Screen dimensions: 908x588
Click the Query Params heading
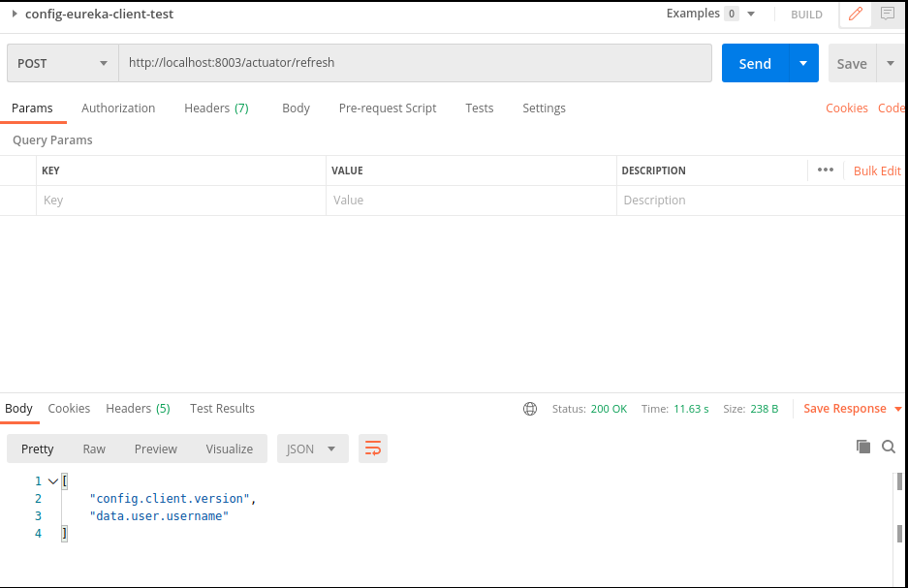(52, 140)
